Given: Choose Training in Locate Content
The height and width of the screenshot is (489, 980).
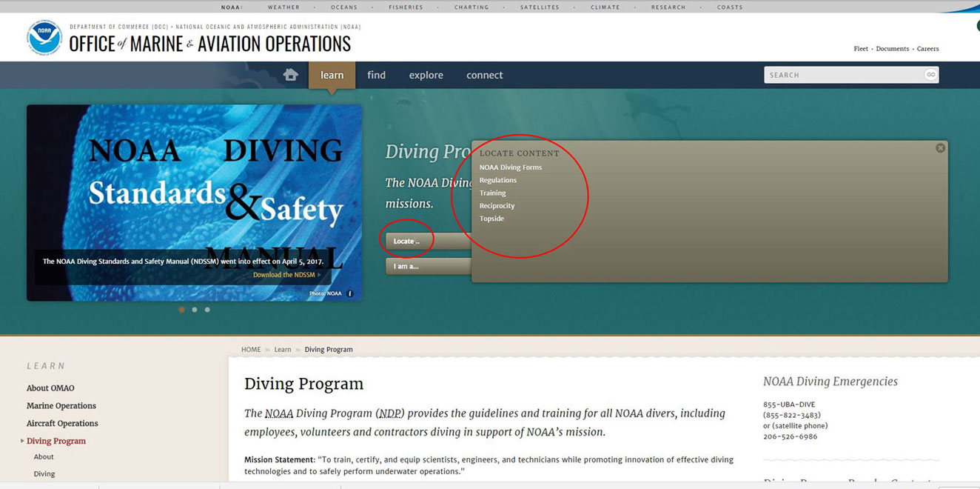Looking at the screenshot, I should pyautogui.click(x=493, y=193).
